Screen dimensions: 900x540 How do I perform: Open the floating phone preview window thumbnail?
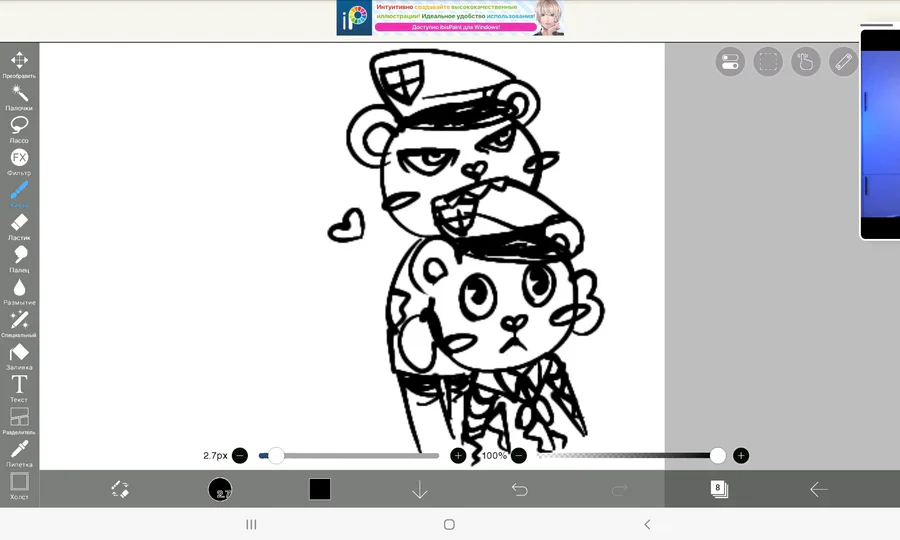click(x=880, y=133)
